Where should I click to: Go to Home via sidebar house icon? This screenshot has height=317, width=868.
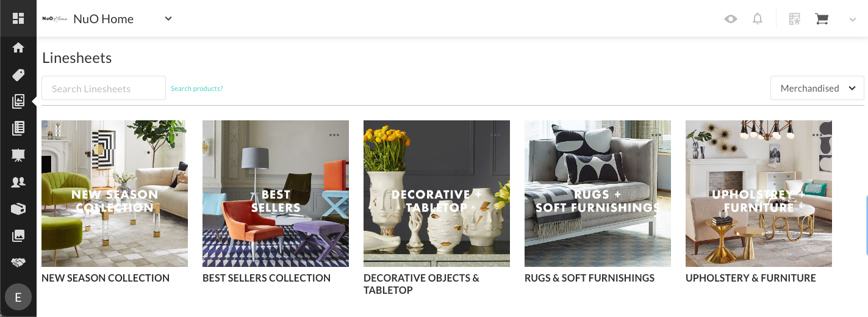[18, 47]
